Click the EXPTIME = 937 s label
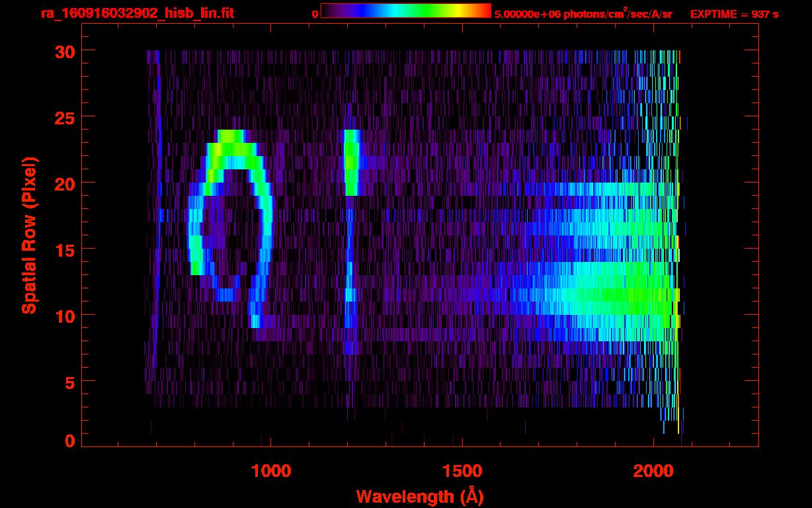Screen dimensions: 812x508 [734, 14]
